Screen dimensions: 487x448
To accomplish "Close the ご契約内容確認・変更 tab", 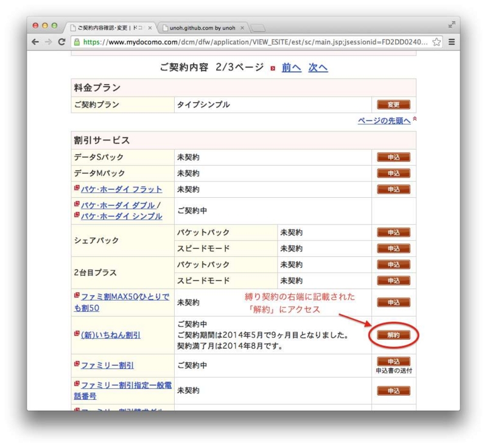I will pos(150,28).
